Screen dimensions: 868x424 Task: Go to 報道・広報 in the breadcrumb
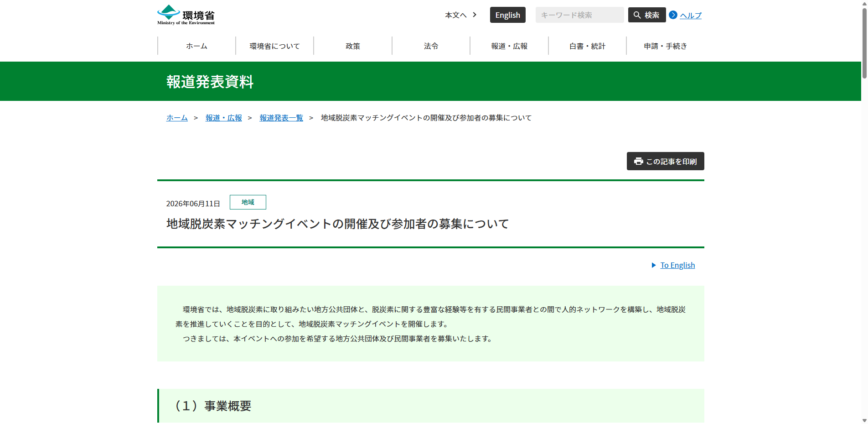click(x=223, y=118)
